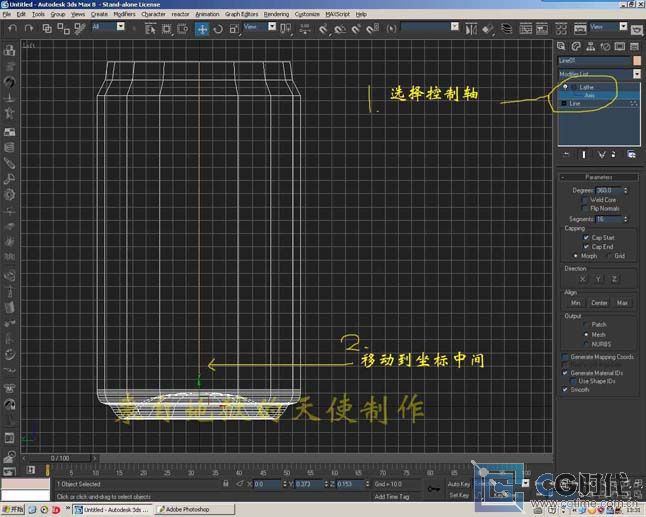This screenshot has height=517, width=646.
Task: Select the NURBS output radio button
Action: 586,344
